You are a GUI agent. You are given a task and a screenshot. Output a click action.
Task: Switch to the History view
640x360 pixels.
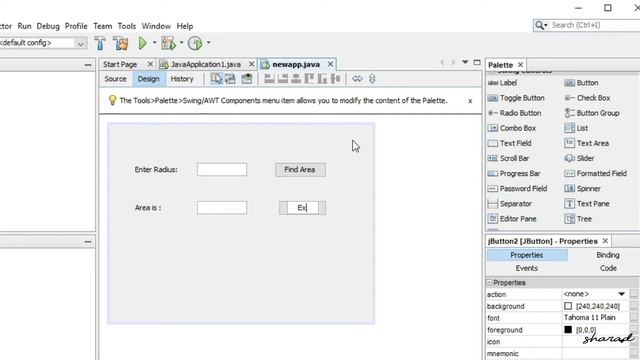pos(182,79)
